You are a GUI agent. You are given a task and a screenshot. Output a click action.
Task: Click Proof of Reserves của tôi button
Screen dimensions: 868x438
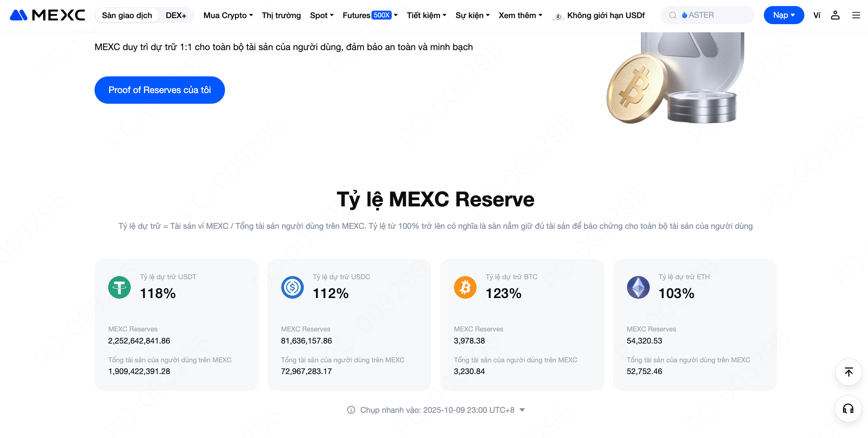pyautogui.click(x=160, y=90)
